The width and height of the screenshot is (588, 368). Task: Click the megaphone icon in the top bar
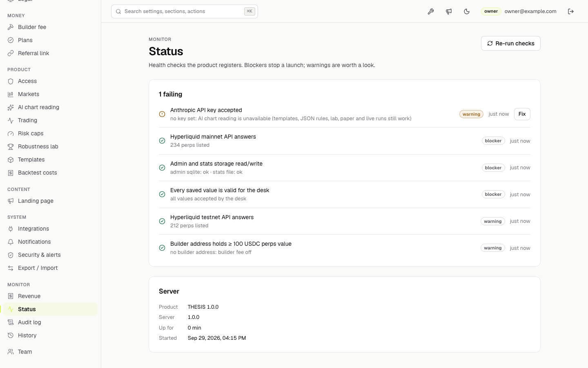tap(449, 11)
